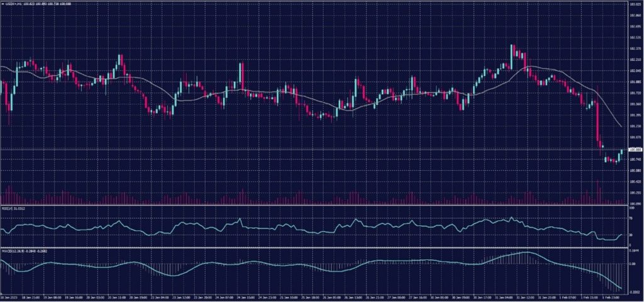The width and height of the screenshot is (644, 302).
Task: Click the 100.090 label at the price axis bottom
Action: coord(635,203)
